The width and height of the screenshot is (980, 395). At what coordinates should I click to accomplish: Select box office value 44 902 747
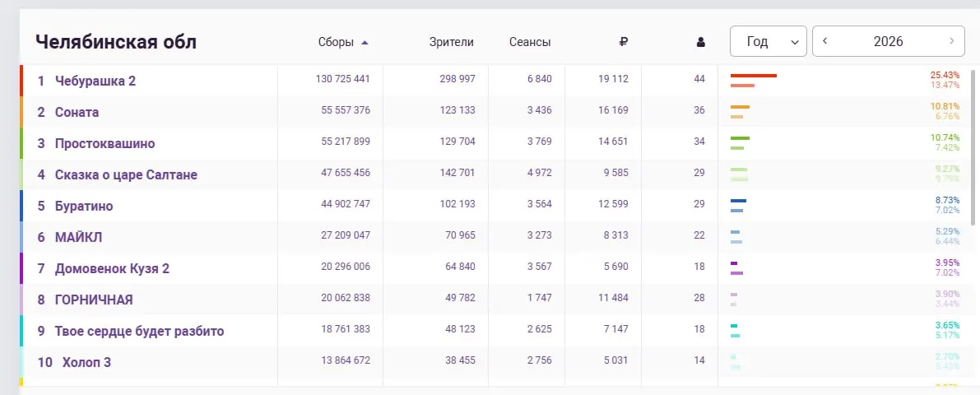pyautogui.click(x=346, y=204)
